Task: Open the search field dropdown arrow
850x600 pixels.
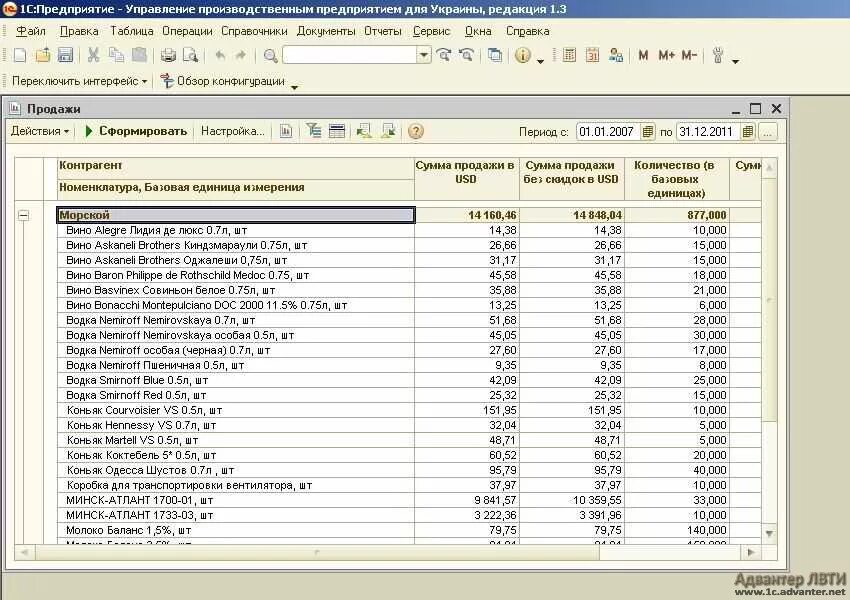Action: pyautogui.click(x=424, y=55)
